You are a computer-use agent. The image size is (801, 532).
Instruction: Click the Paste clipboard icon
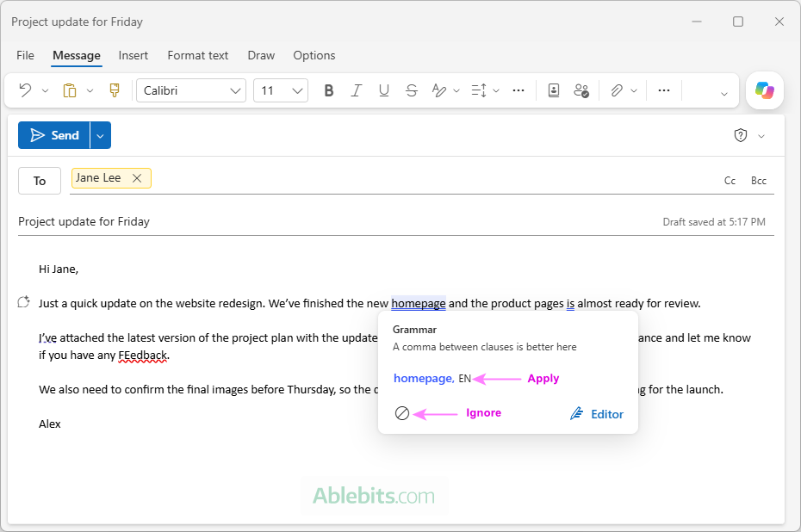tap(70, 90)
